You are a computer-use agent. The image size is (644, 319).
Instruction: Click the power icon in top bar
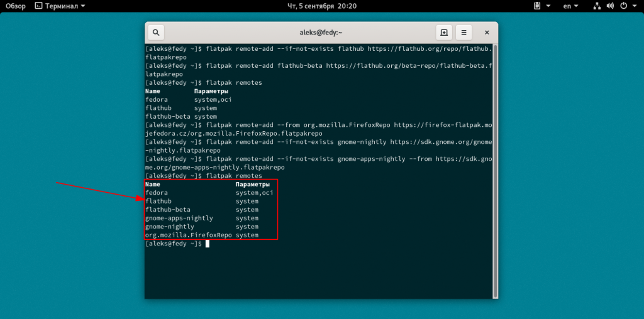tap(624, 6)
